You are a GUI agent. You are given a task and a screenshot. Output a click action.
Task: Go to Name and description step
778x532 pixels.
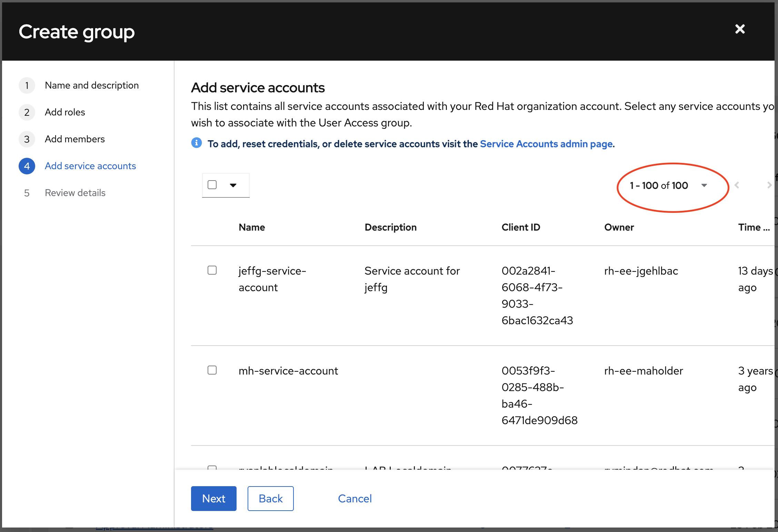coord(92,85)
